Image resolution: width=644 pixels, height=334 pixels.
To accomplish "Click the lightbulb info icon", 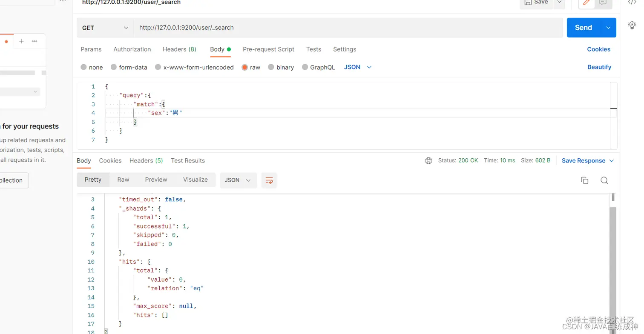I will (x=632, y=26).
